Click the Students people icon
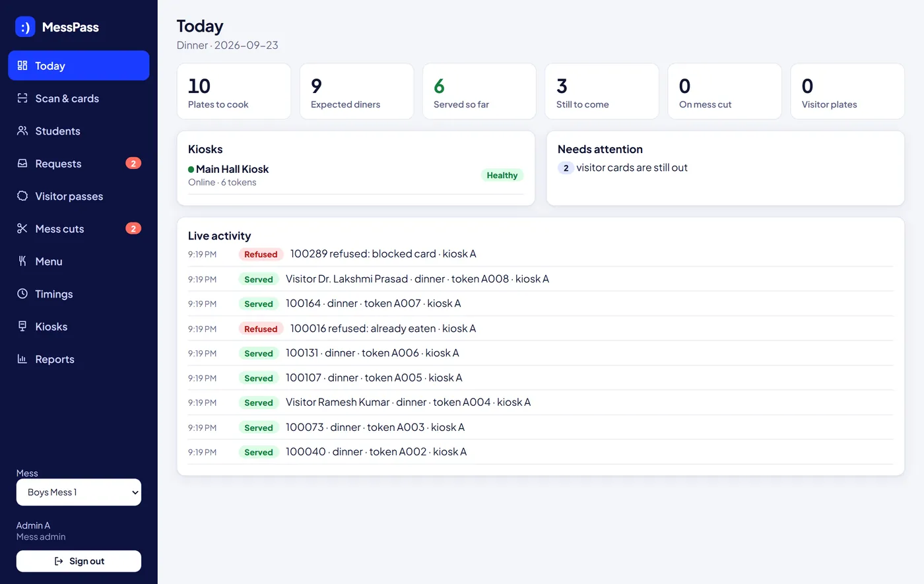 point(22,131)
